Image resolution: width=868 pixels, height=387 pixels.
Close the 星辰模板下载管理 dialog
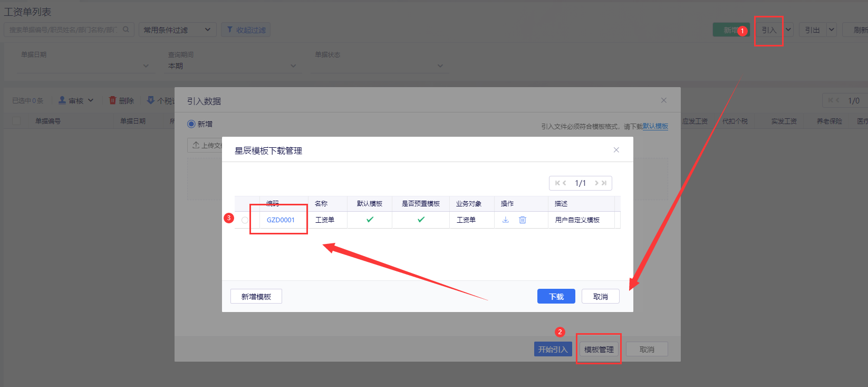[x=616, y=150]
